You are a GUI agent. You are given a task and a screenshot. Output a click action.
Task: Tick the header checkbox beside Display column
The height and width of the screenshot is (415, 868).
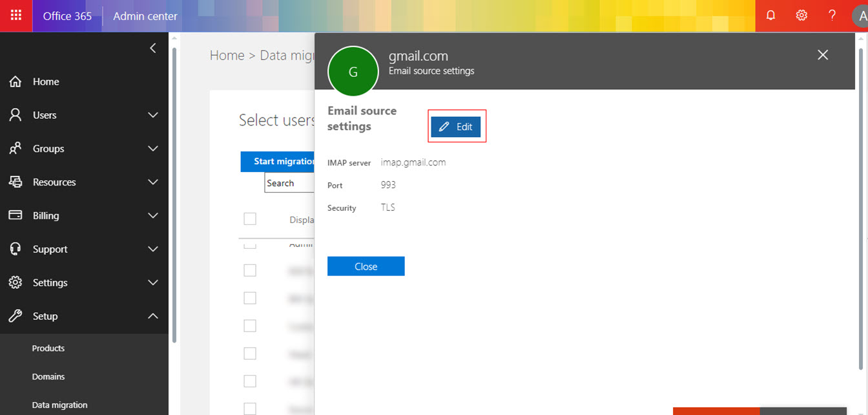pos(250,219)
